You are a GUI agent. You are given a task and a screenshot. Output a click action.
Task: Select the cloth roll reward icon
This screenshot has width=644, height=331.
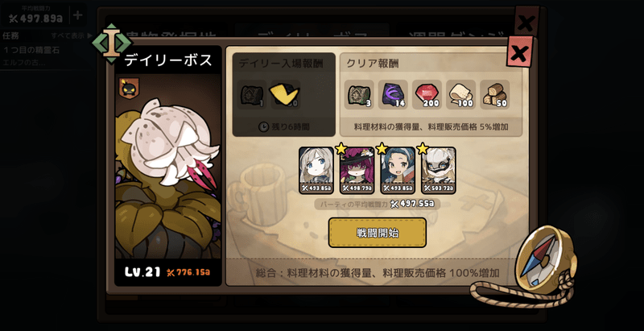click(460, 94)
